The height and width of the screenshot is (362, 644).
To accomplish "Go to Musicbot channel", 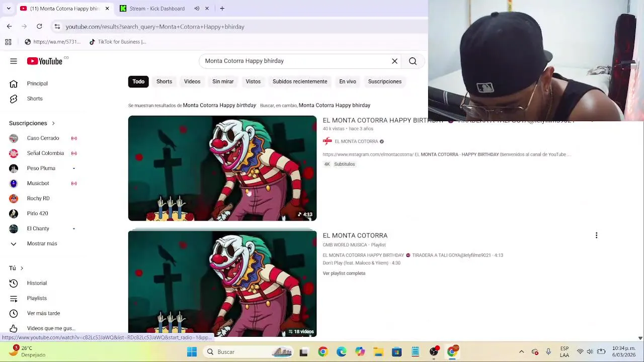I will (x=38, y=184).
